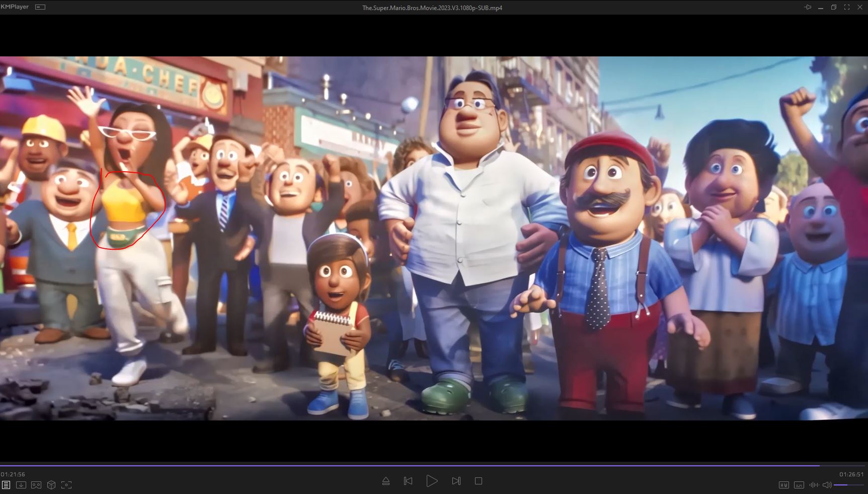
Task: Open the KMPlayer main menu
Action: click(15, 7)
